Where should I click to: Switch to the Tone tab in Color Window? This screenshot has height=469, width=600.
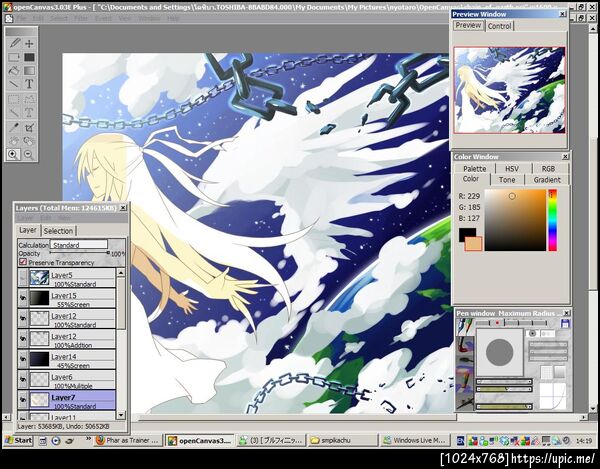[x=507, y=180]
